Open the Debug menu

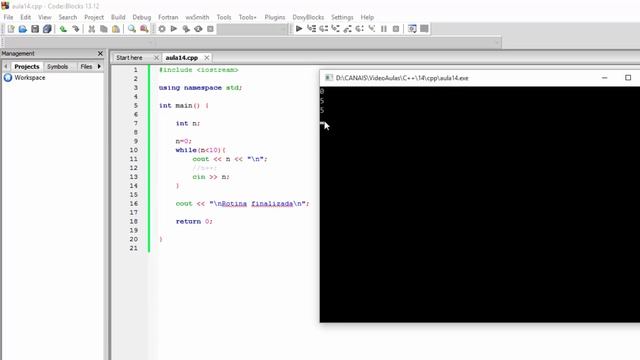point(142,17)
